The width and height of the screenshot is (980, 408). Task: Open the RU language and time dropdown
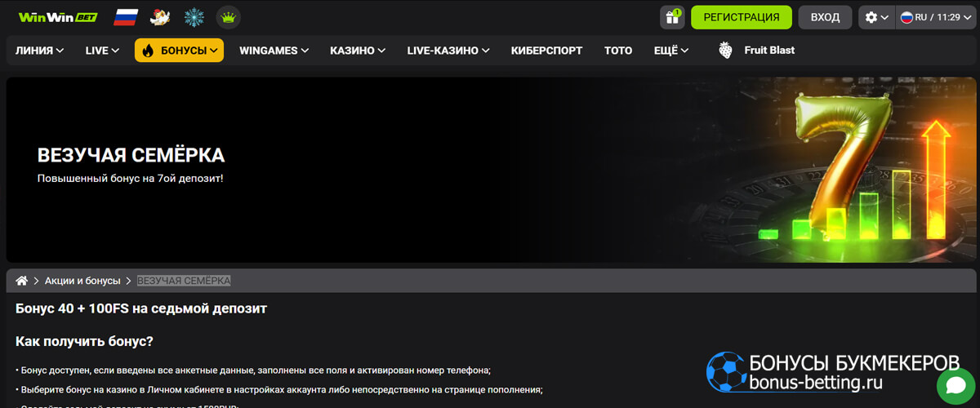pos(935,17)
